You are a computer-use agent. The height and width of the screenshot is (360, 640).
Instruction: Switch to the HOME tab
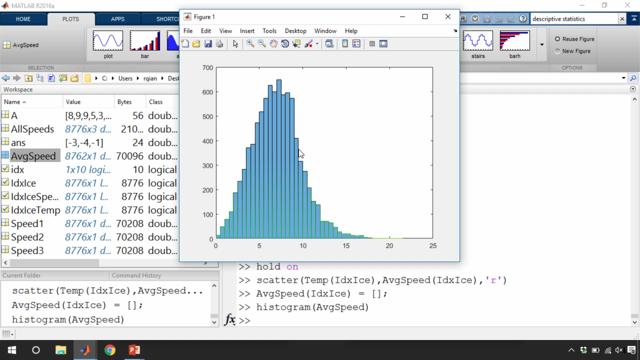(23, 19)
